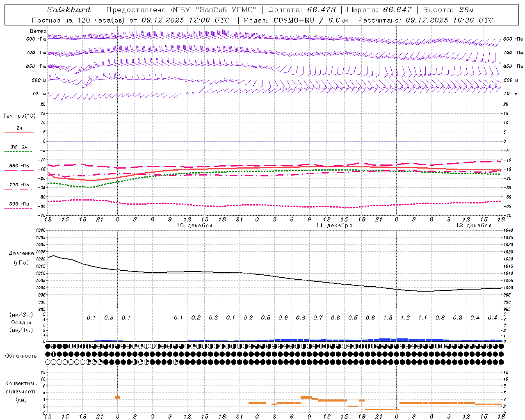Select the text 'Предоставлено ФГБУ "ЗапСиб УГМС"'
The image size is (525, 420).
182,10
